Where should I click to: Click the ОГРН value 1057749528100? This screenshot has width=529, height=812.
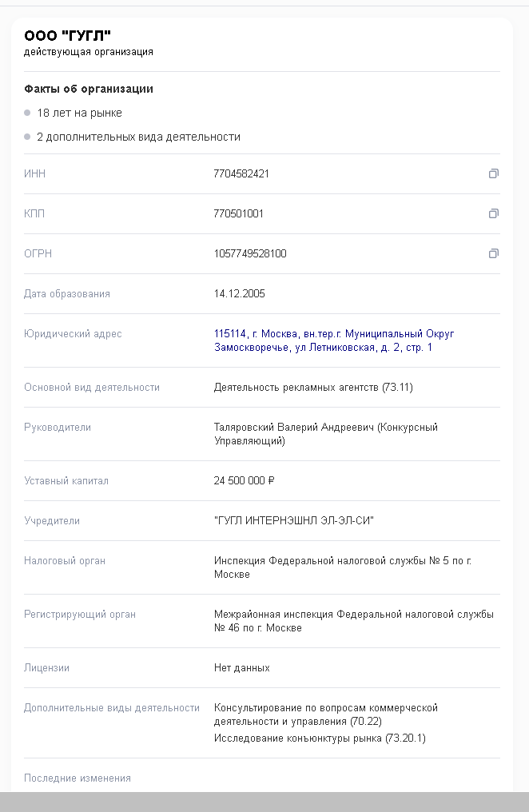pos(250,253)
